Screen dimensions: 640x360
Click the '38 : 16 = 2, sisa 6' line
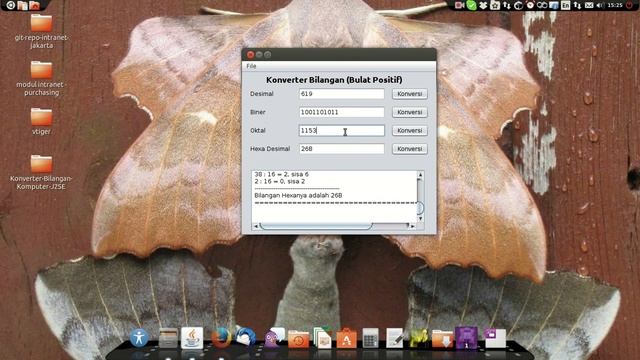click(281, 174)
